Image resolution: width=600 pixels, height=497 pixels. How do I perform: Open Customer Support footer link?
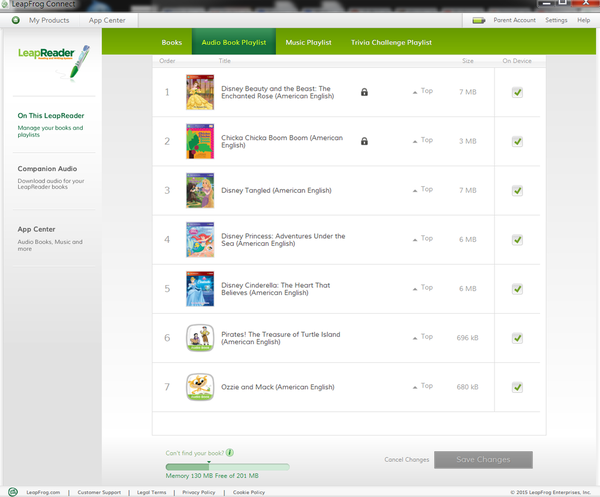pyautogui.click(x=99, y=492)
